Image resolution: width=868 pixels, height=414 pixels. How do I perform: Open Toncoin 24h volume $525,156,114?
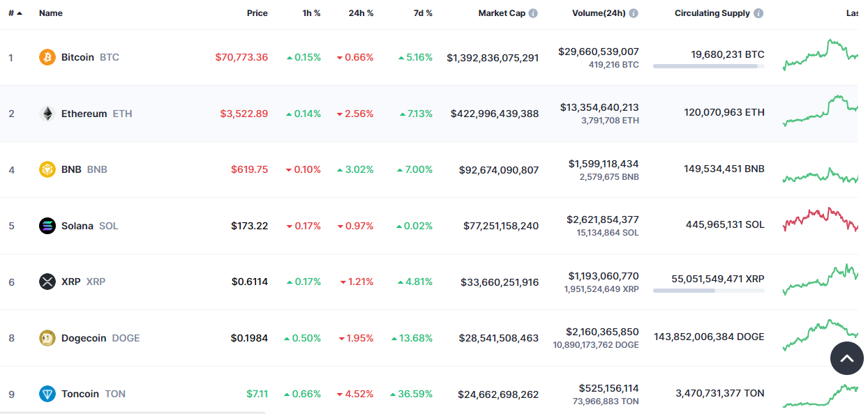609,388
